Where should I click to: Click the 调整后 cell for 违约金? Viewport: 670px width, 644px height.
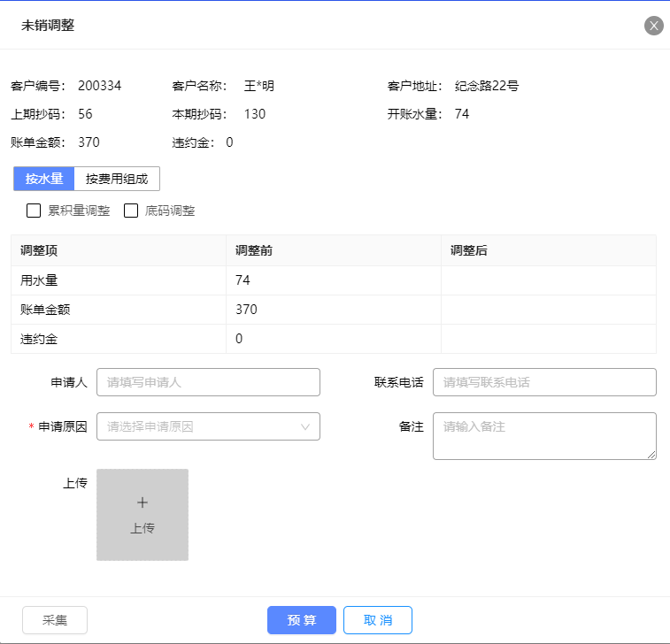click(x=549, y=339)
